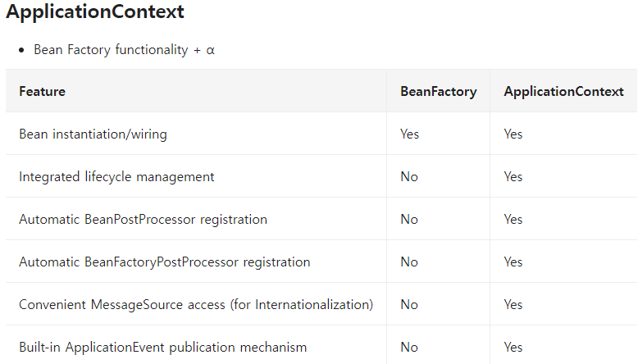Select the Bean instantiation/wiring feature cell
The image size is (638, 364).
pyautogui.click(x=93, y=134)
